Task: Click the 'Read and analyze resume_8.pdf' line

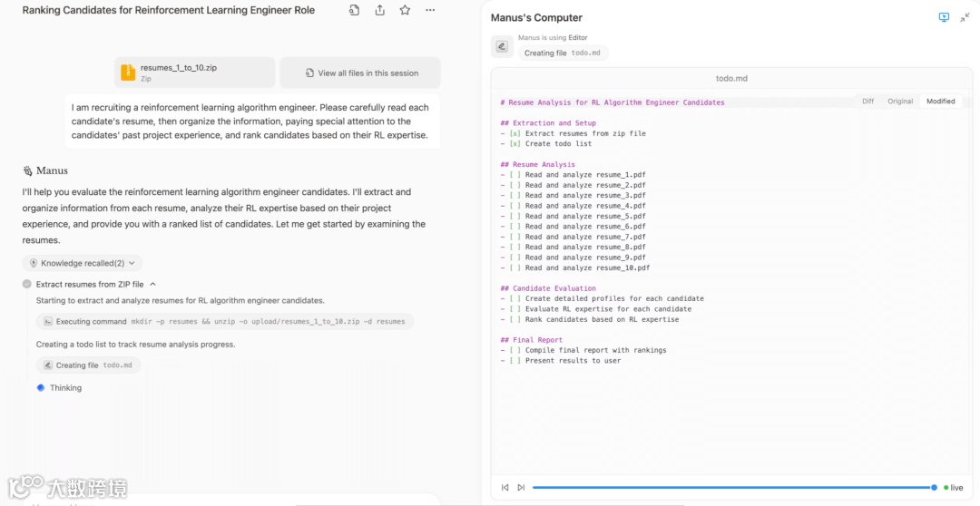Action: pyautogui.click(x=573, y=248)
